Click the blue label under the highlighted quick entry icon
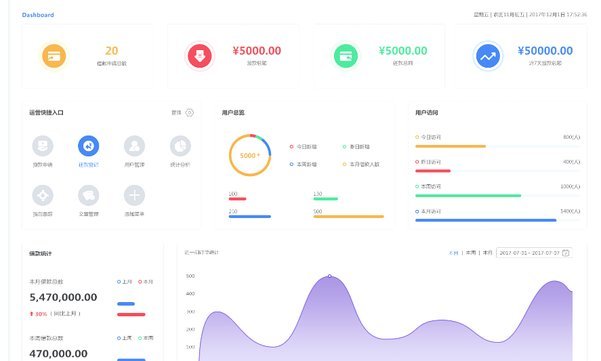This screenshot has width=601, height=361. [x=89, y=165]
